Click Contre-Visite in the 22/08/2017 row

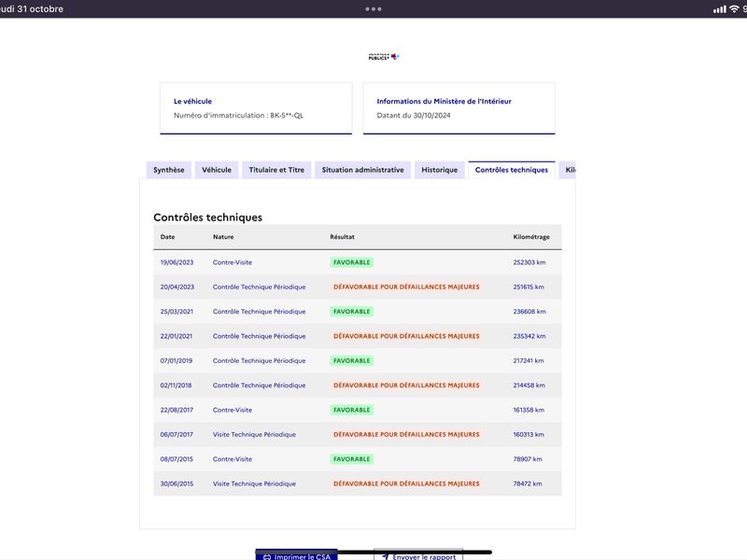click(x=233, y=410)
